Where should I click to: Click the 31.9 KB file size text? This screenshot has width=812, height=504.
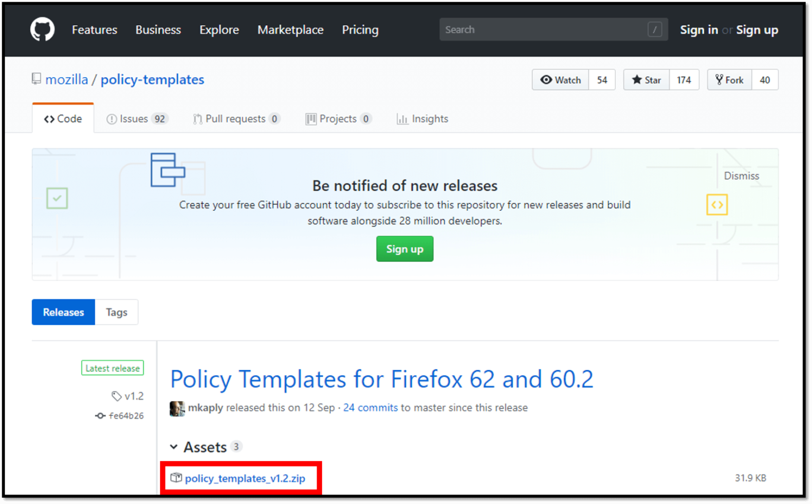[x=750, y=478]
